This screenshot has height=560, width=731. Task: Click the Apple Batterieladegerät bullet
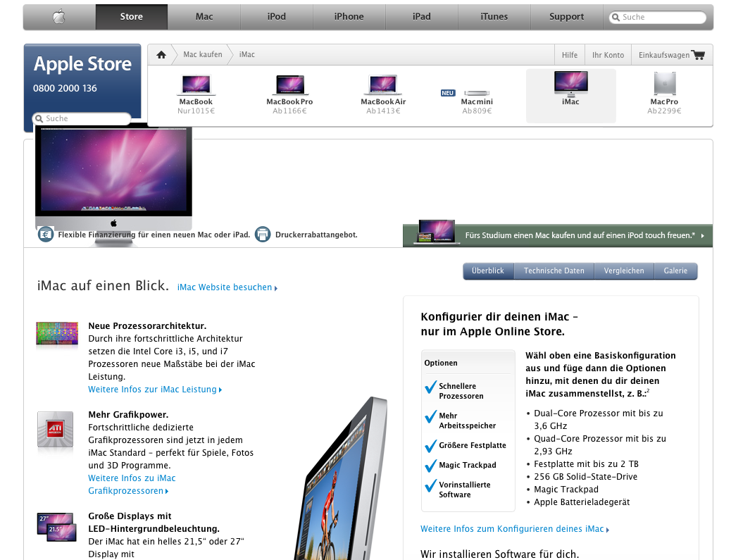point(582,502)
